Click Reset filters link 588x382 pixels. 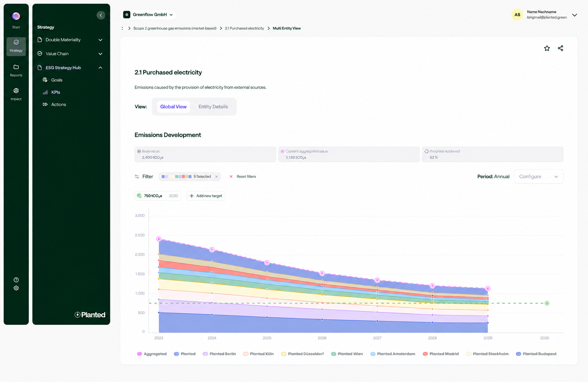point(246,176)
